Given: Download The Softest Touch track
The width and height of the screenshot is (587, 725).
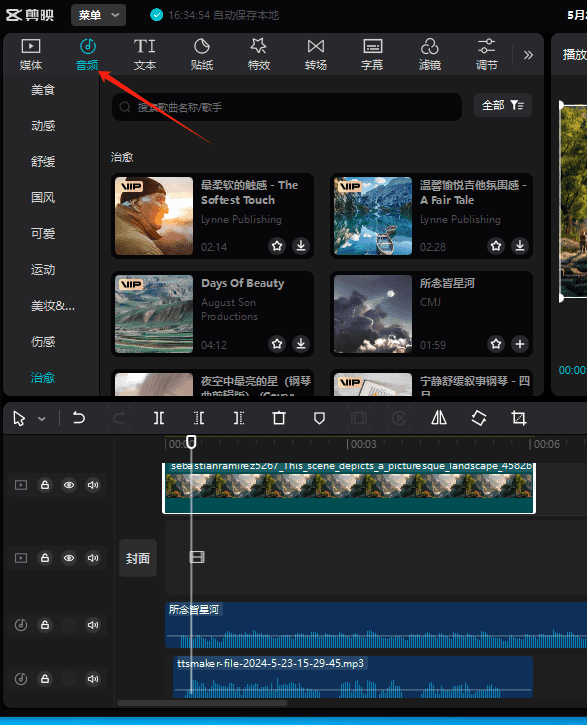Looking at the screenshot, I should pyautogui.click(x=301, y=246).
